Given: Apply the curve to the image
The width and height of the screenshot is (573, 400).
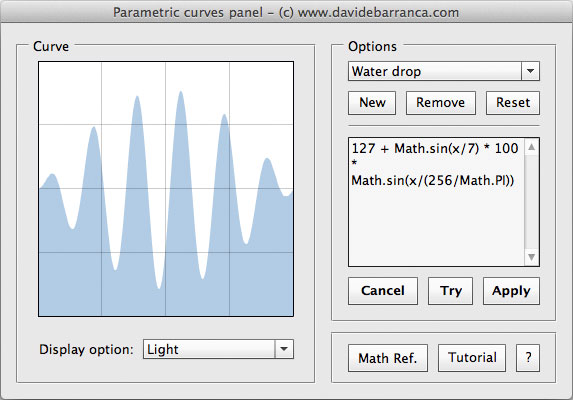Looking at the screenshot, I should point(511,291).
